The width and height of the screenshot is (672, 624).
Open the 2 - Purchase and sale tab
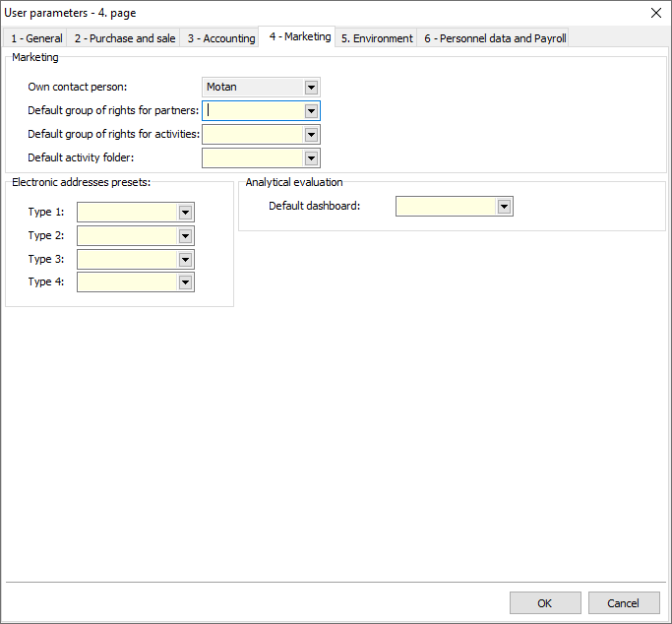[x=125, y=38]
